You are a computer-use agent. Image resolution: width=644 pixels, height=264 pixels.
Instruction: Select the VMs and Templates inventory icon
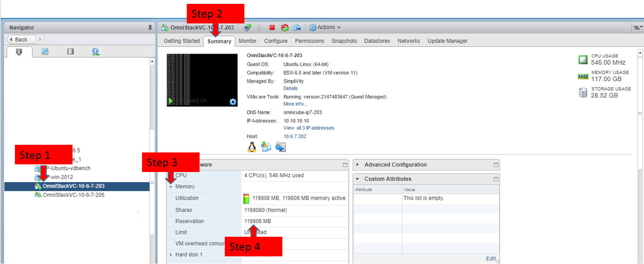(45, 51)
